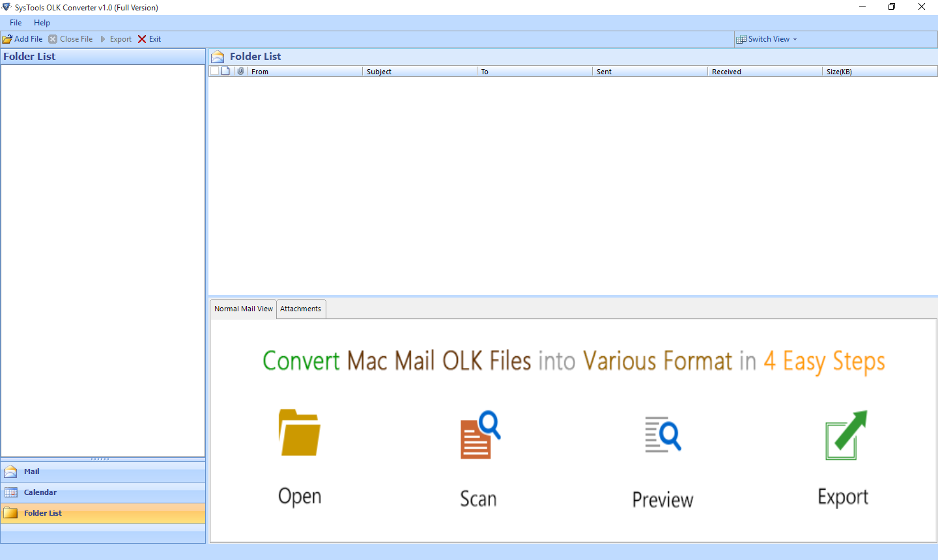Click the yellow Folder List sidebar icon
The image size is (938, 560).
point(10,513)
